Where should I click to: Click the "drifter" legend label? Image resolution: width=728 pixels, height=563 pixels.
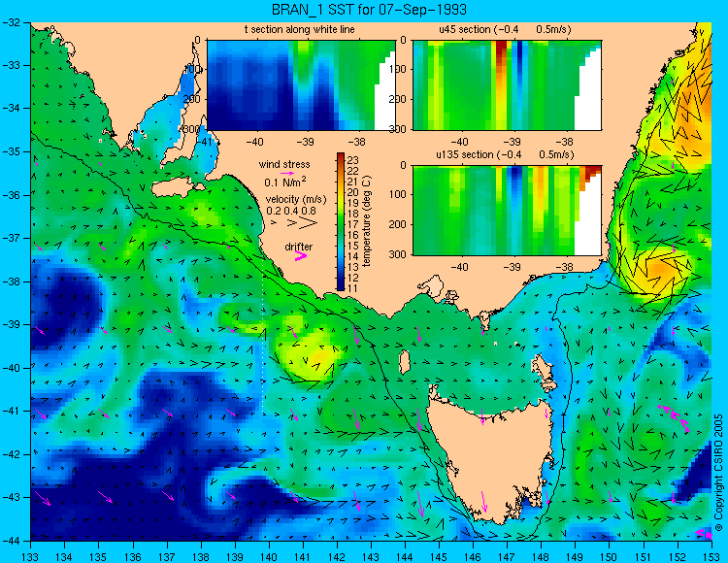click(299, 247)
